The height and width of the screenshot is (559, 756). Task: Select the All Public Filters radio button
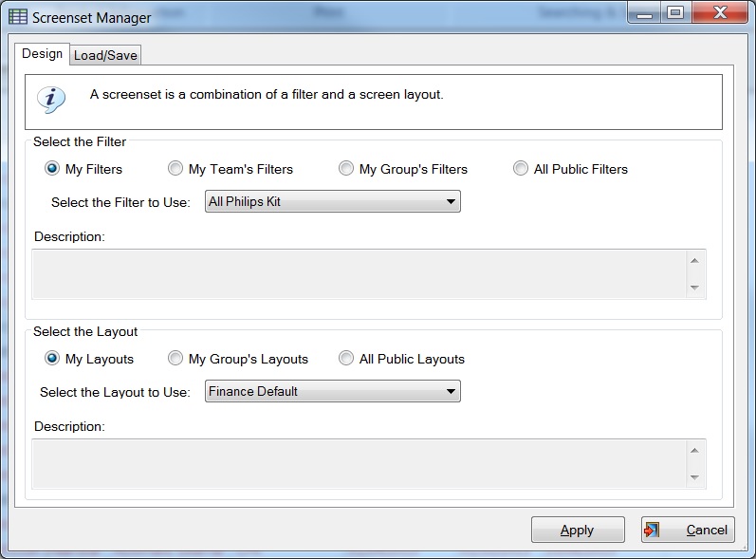(x=520, y=168)
